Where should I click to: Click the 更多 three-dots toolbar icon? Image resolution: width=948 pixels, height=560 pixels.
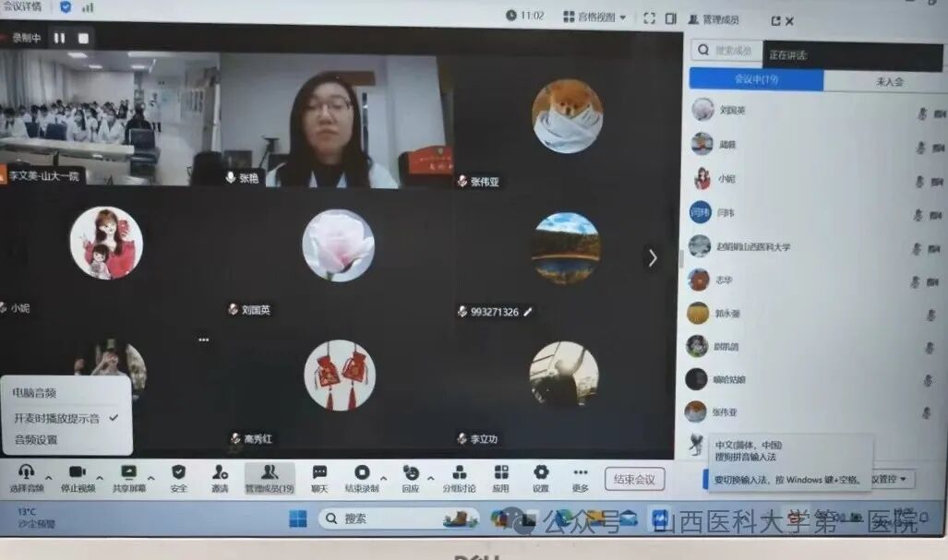581,472
